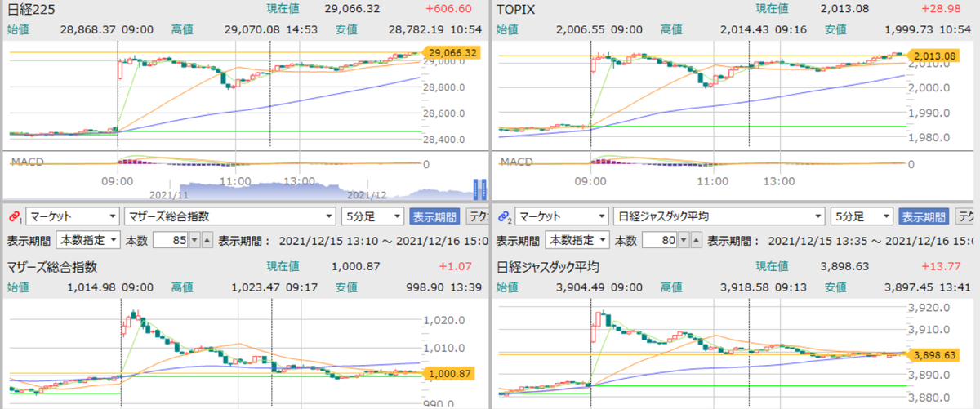980x409 pixels.
Task: Click the +1.07 change value for Mothers index
Action: point(457,266)
